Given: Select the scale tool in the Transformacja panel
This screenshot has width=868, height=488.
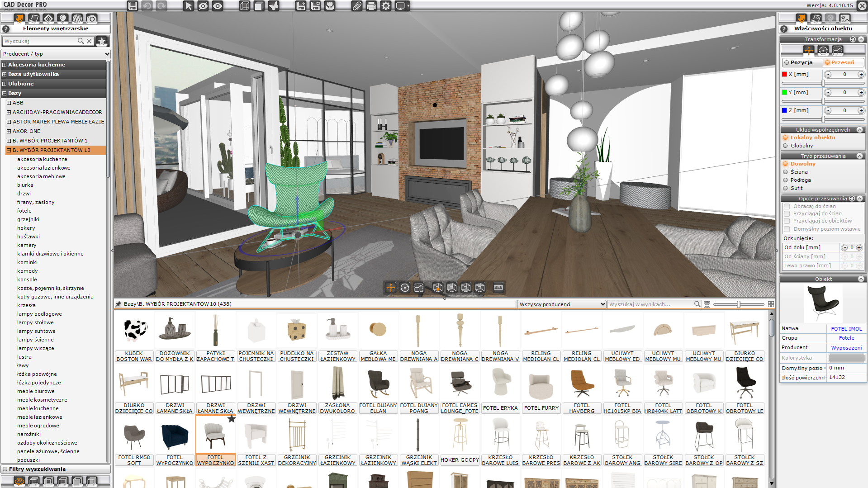Looking at the screenshot, I should click(x=838, y=50).
